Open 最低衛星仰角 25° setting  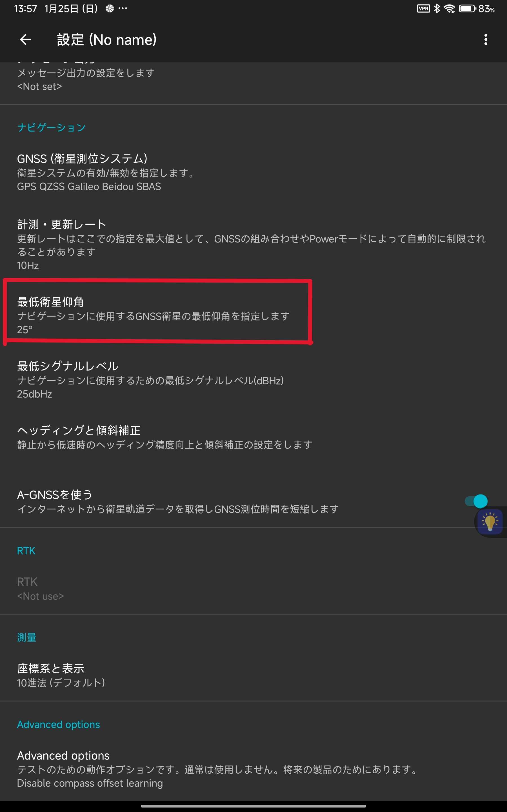[x=253, y=315]
